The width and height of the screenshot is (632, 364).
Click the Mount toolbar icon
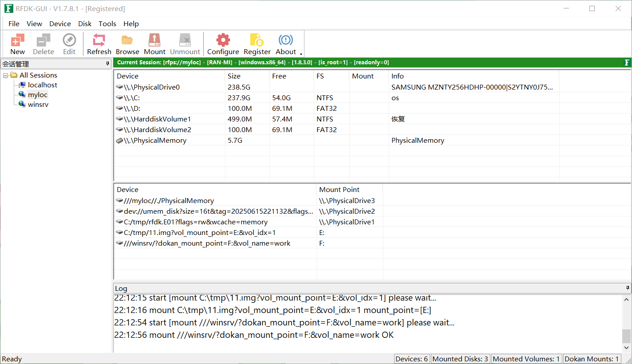(154, 44)
